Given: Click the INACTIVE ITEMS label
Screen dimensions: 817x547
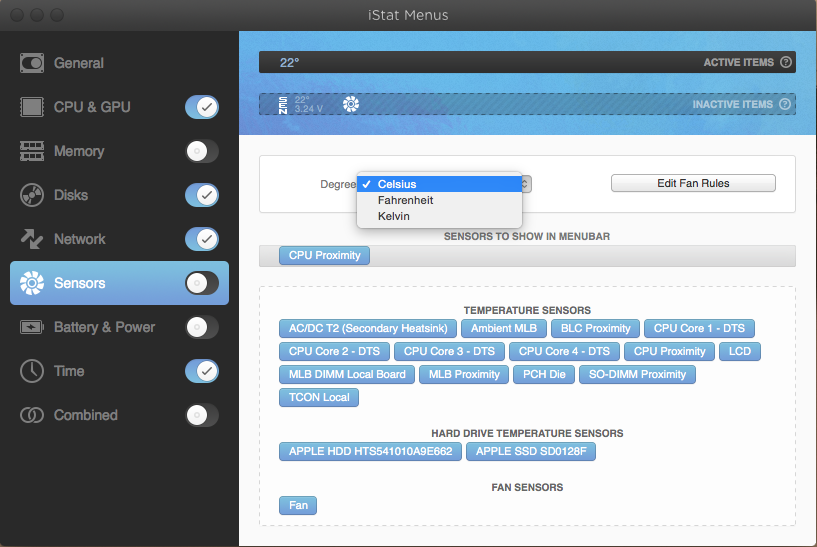Looking at the screenshot, I should pyautogui.click(x=732, y=104).
